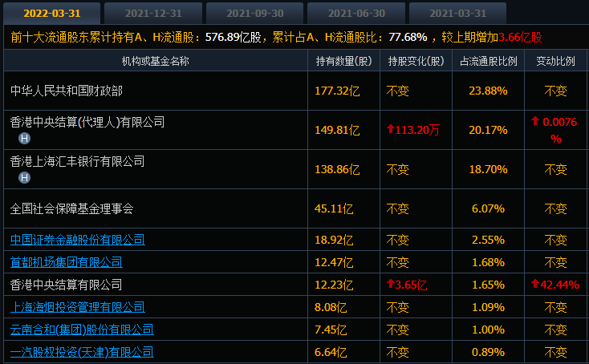Switch to the 2021-03-31 tab
This screenshot has height=364, width=589.
coord(457,13)
